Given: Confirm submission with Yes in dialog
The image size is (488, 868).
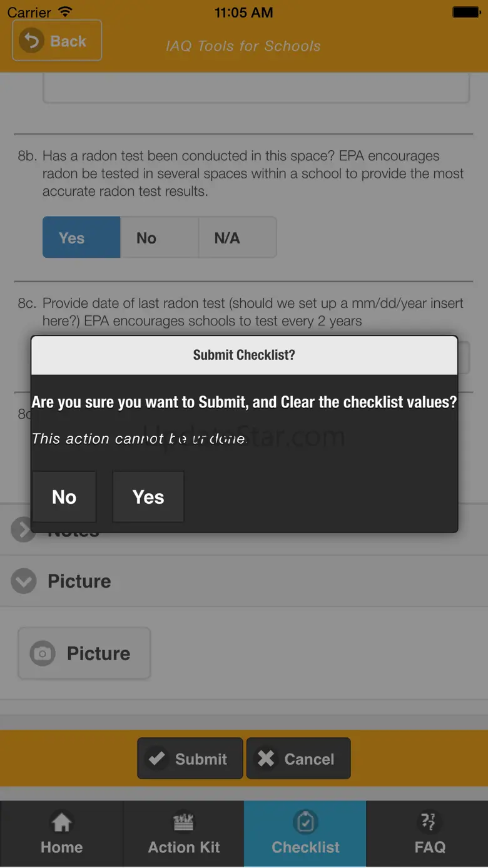Looking at the screenshot, I should click(x=148, y=497).
